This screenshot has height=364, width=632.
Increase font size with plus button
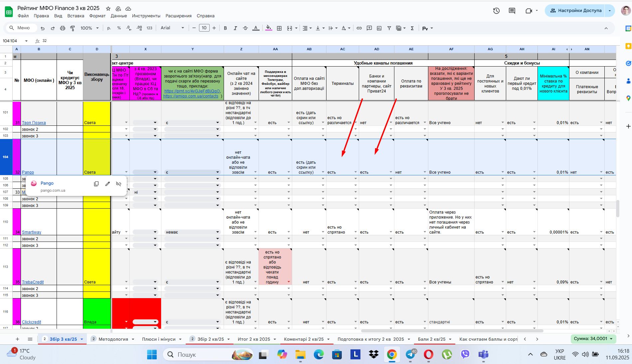[214, 28]
